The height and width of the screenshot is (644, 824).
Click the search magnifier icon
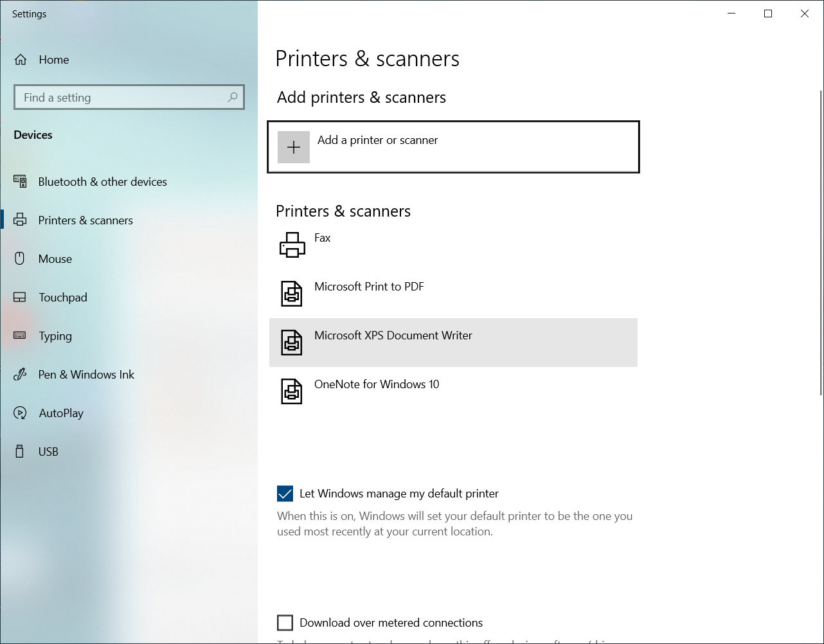[232, 97]
